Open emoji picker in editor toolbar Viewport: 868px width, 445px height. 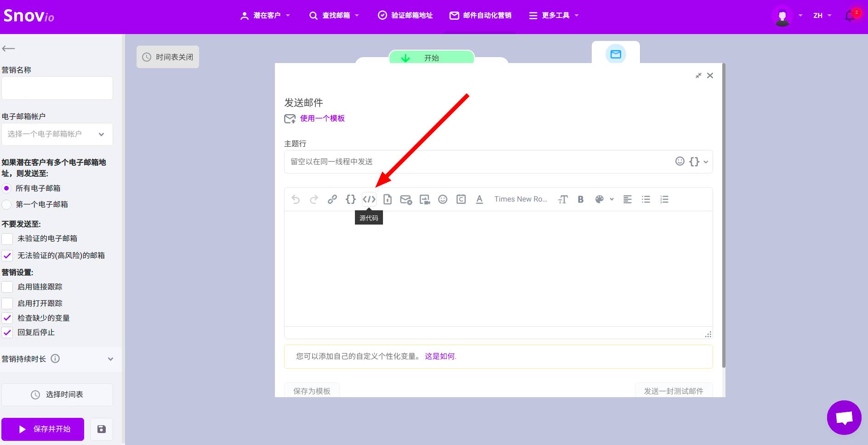point(443,199)
